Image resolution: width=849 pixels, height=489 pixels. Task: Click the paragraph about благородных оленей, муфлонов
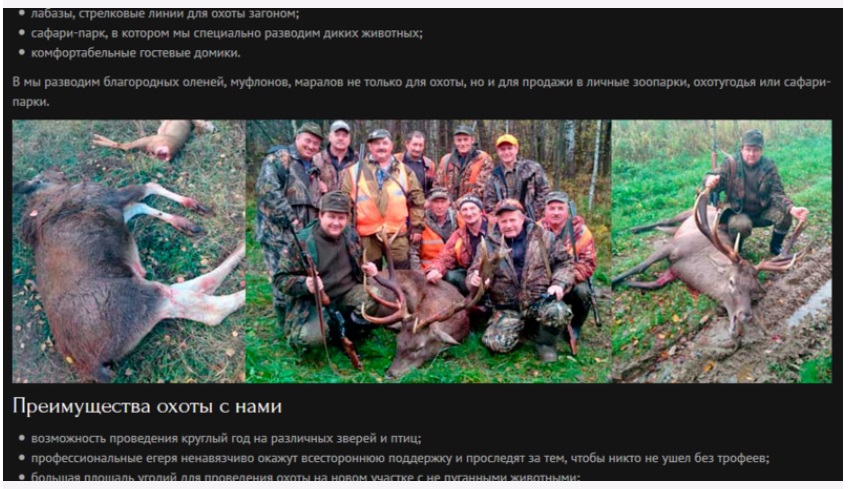(x=421, y=92)
